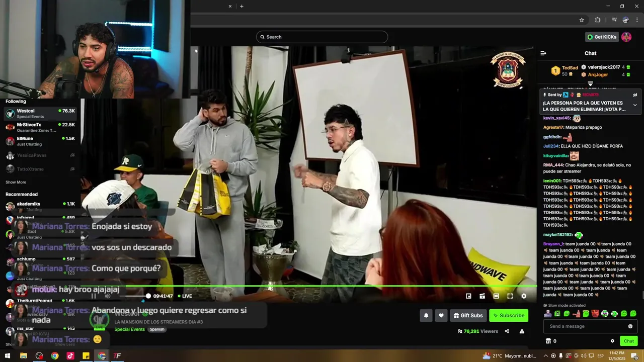Open a new browser tab
This screenshot has width=644, height=362.
point(242,6)
